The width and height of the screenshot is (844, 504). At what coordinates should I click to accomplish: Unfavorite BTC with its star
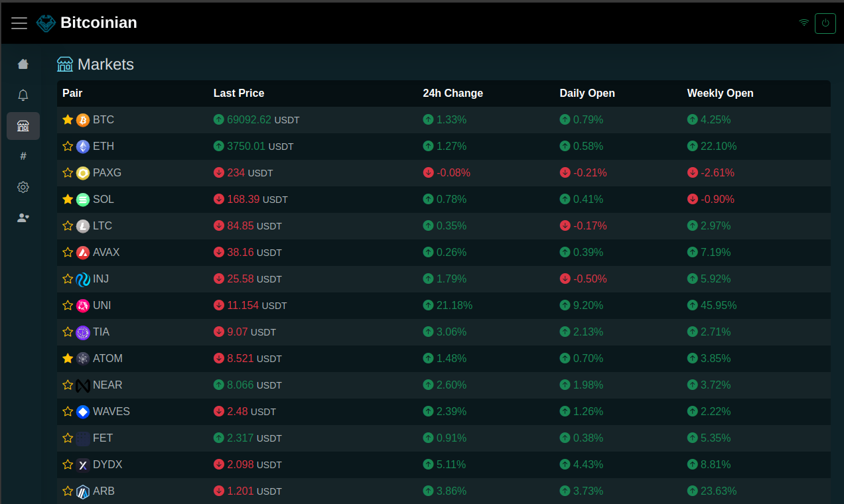click(x=68, y=119)
